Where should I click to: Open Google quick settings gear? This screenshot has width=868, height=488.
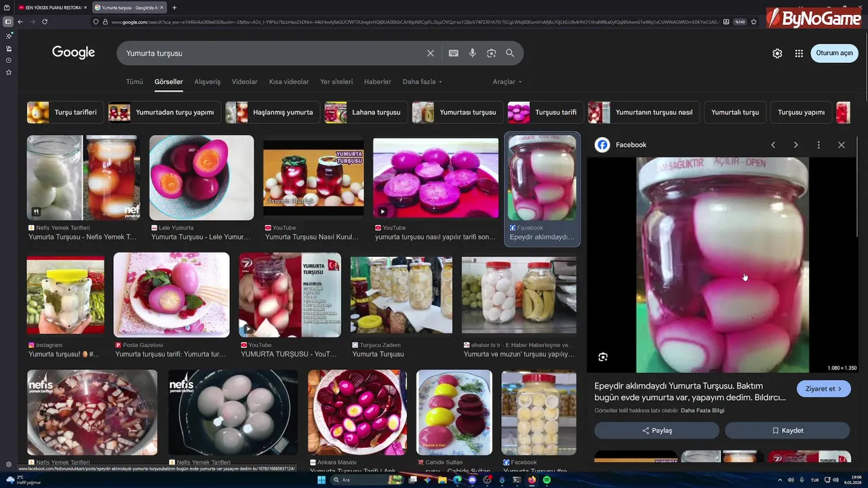pos(777,54)
